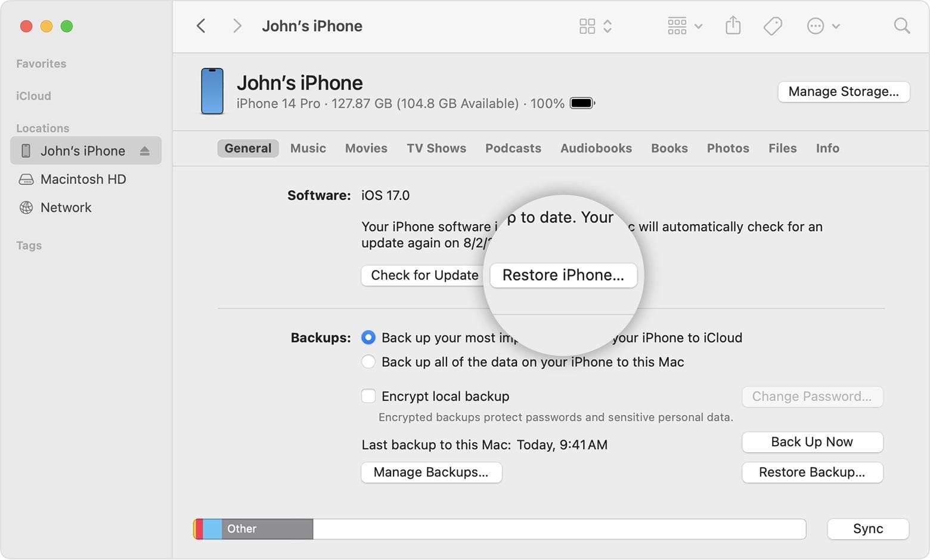Click the Tags icon in the toolbar
The width and height of the screenshot is (930, 560).
point(771,26)
